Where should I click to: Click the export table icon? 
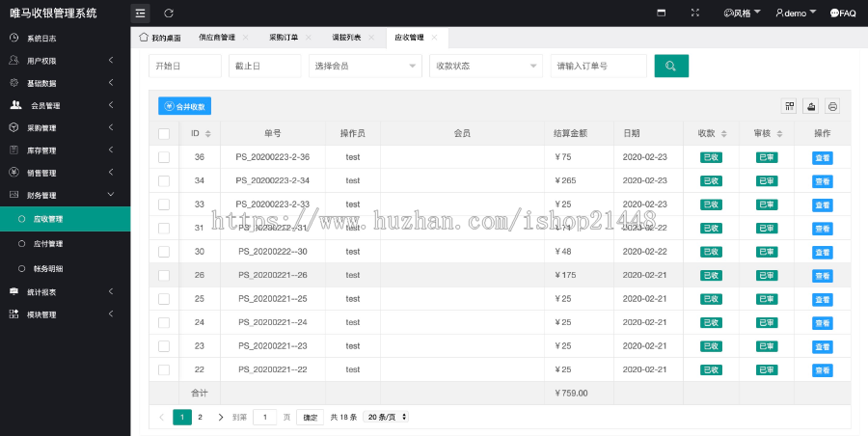[x=811, y=106]
